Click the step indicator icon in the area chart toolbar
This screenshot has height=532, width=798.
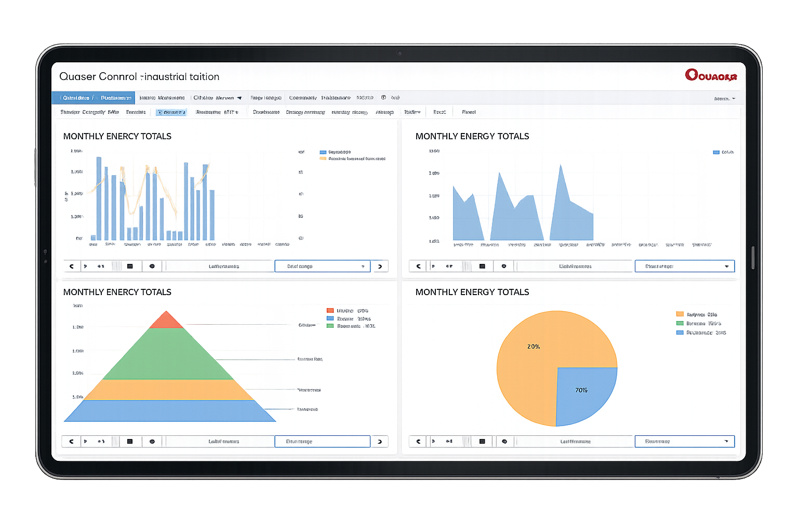click(449, 266)
